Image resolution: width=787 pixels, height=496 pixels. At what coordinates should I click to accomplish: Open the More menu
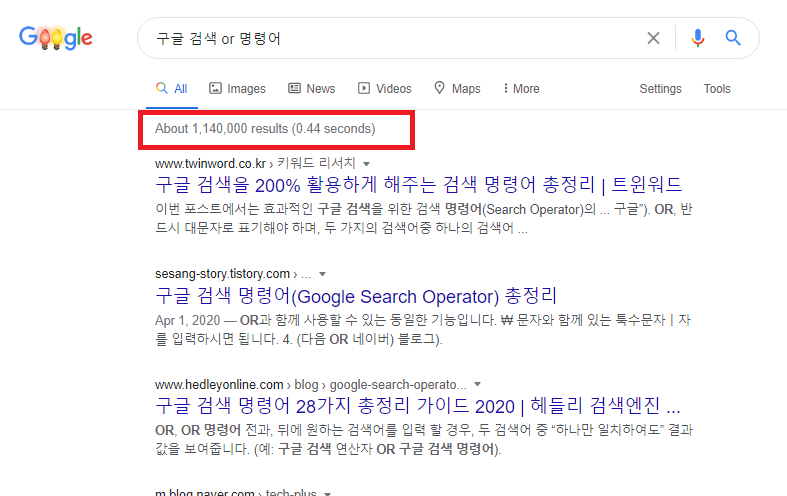pyautogui.click(x=521, y=89)
